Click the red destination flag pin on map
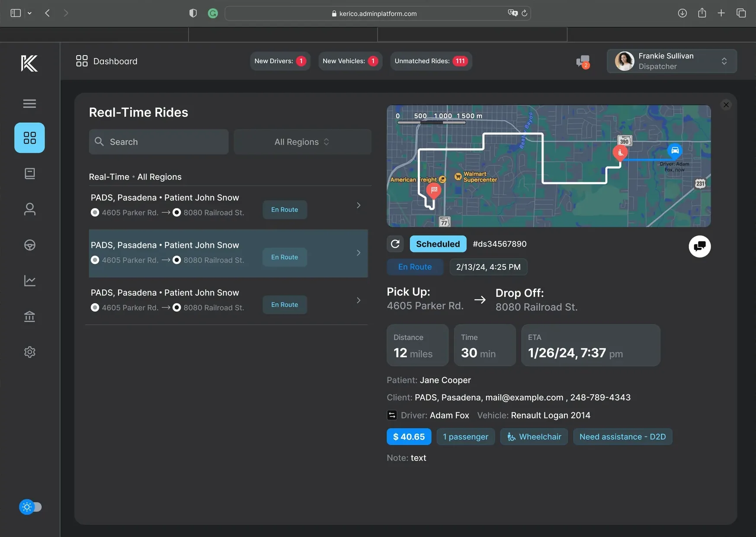756x537 pixels. (433, 190)
